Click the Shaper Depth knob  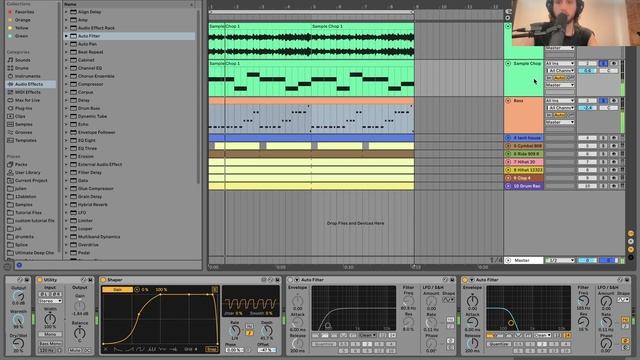266,331
